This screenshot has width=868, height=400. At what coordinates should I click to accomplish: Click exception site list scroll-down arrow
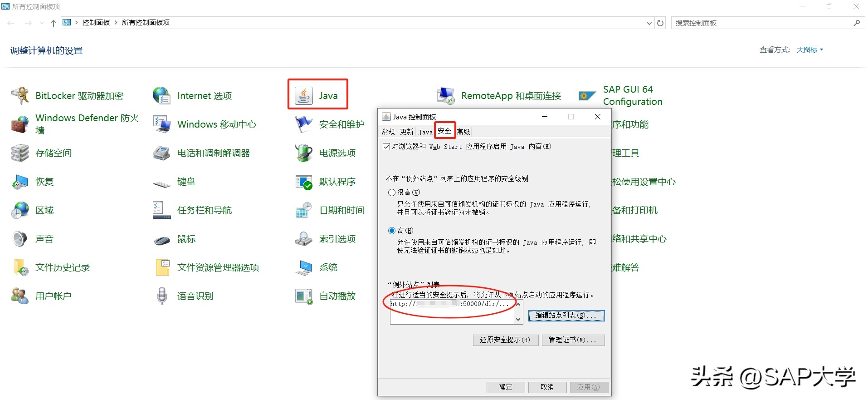(x=518, y=320)
